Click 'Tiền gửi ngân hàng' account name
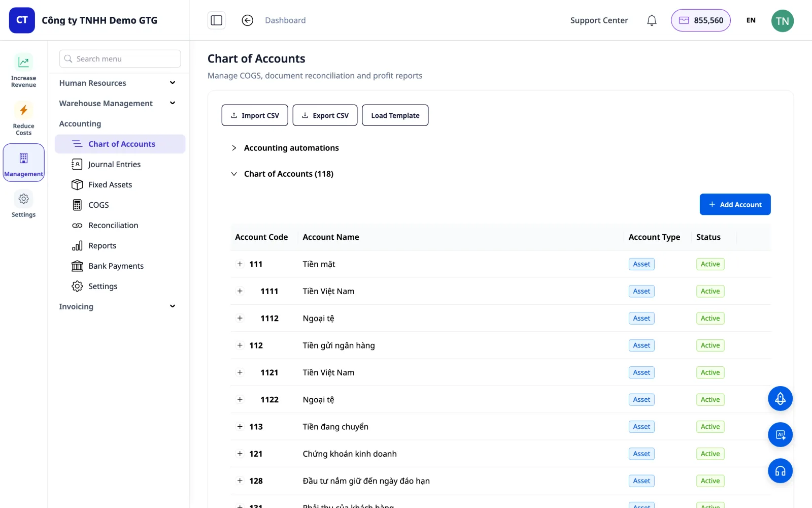This screenshot has width=812, height=508. [x=339, y=345]
